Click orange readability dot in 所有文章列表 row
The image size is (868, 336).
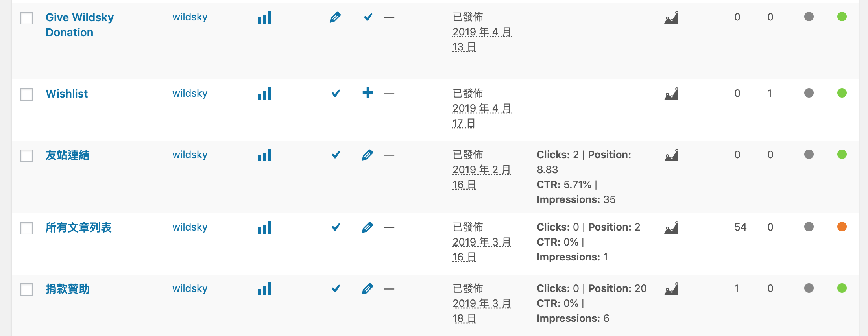click(842, 227)
